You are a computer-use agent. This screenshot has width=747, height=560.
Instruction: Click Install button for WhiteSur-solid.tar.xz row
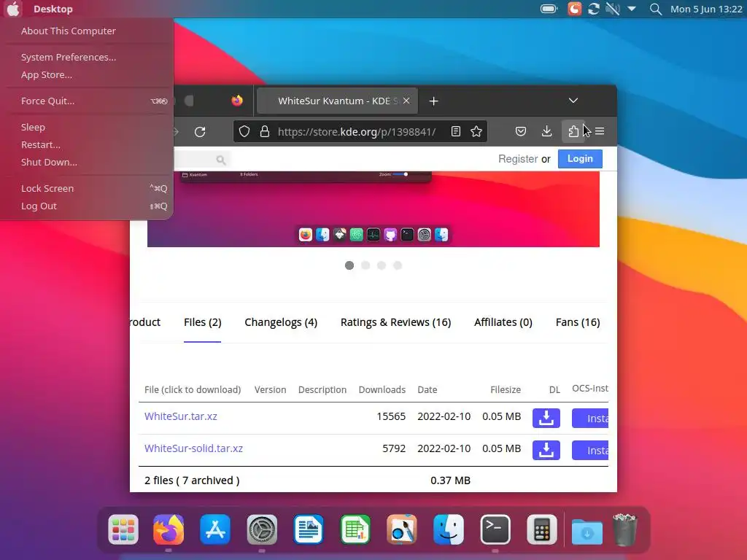[590, 451]
